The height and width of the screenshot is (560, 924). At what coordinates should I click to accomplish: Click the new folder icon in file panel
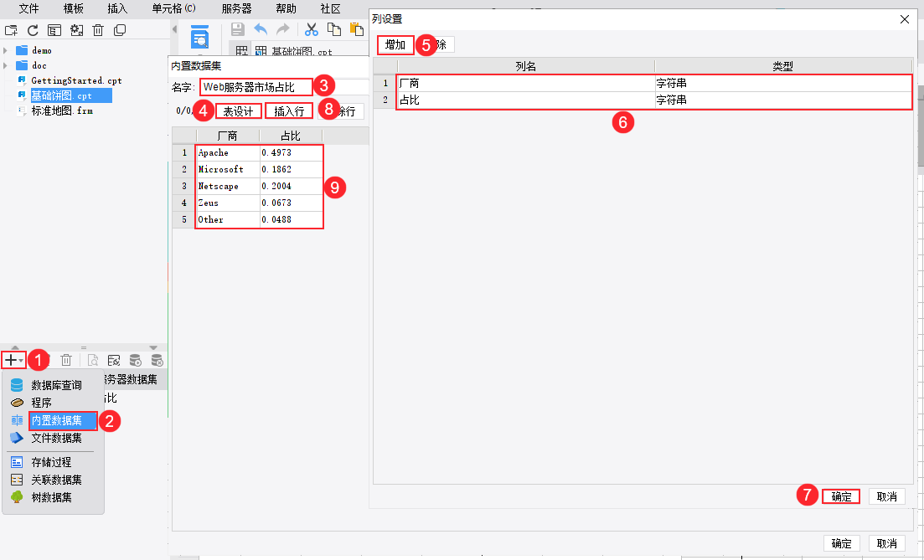[11, 30]
